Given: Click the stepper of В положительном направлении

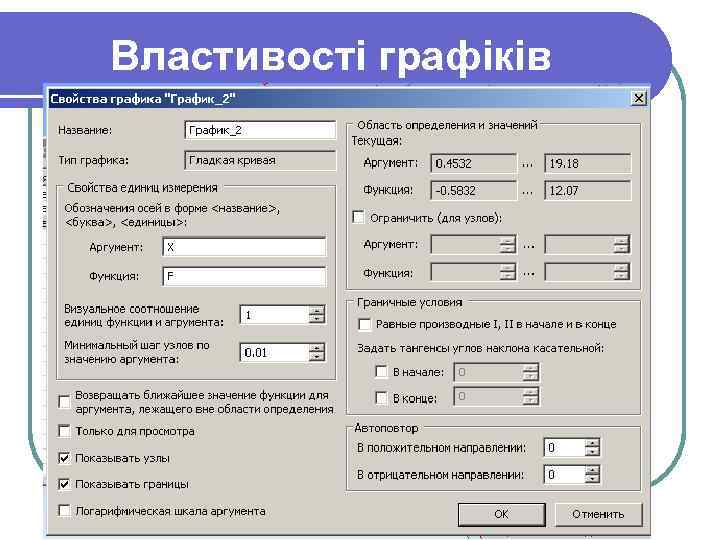Looking at the screenshot, I should (593, 448).
